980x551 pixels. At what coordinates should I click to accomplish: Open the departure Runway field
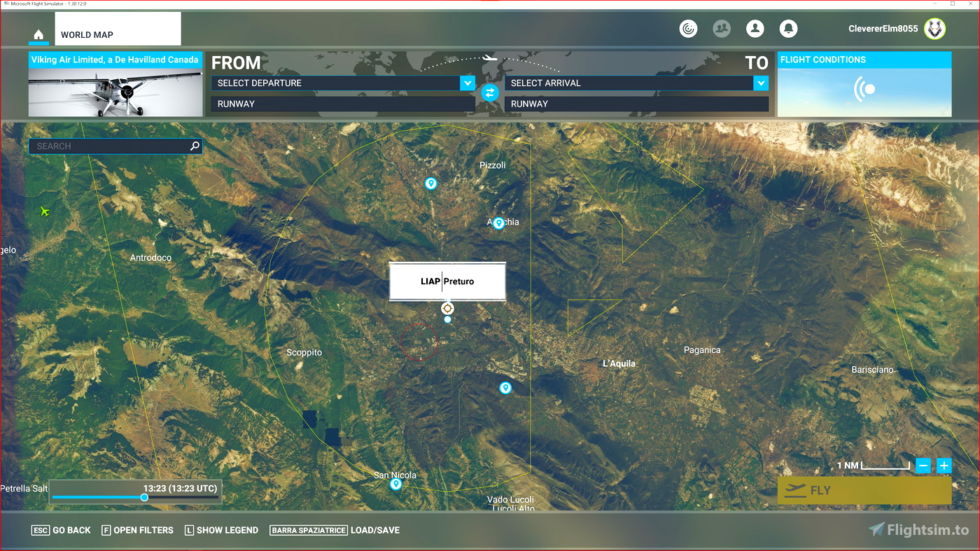[x=343, y=104]
